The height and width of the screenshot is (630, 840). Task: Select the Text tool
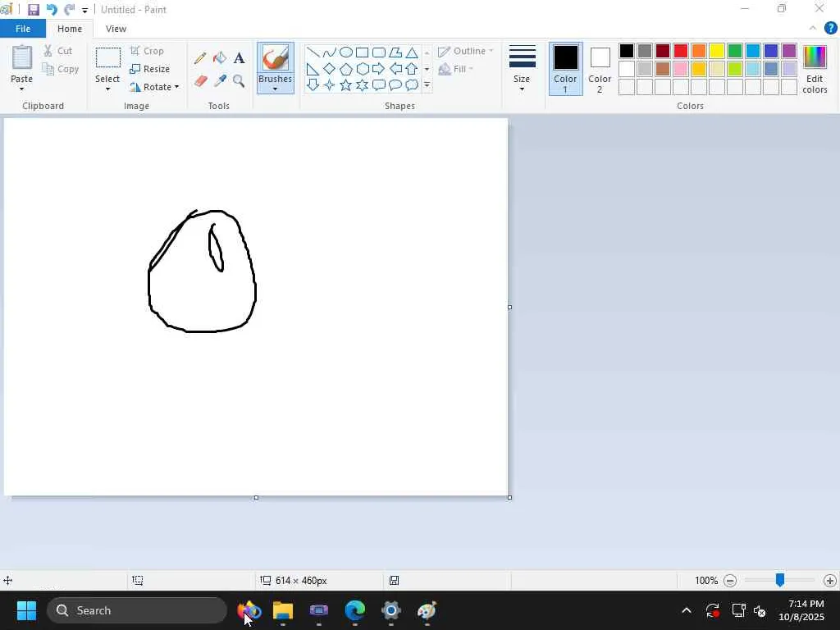[x=239, y=58]
